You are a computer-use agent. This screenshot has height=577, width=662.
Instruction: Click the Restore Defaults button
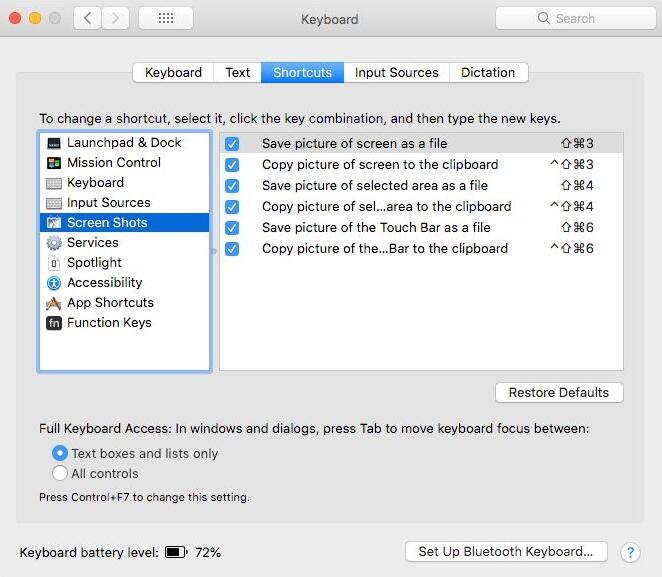(559, 393)
